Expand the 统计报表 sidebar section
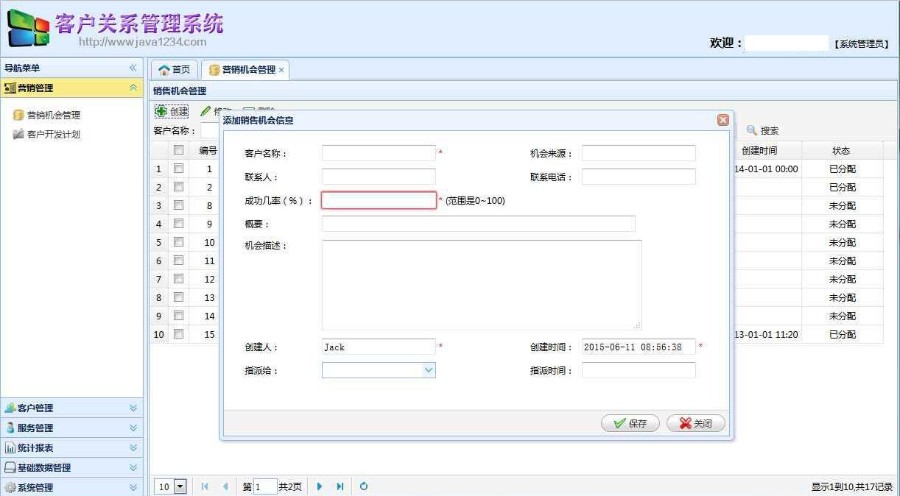This screenshot has height=496, width=900. (x=72, y=448)
